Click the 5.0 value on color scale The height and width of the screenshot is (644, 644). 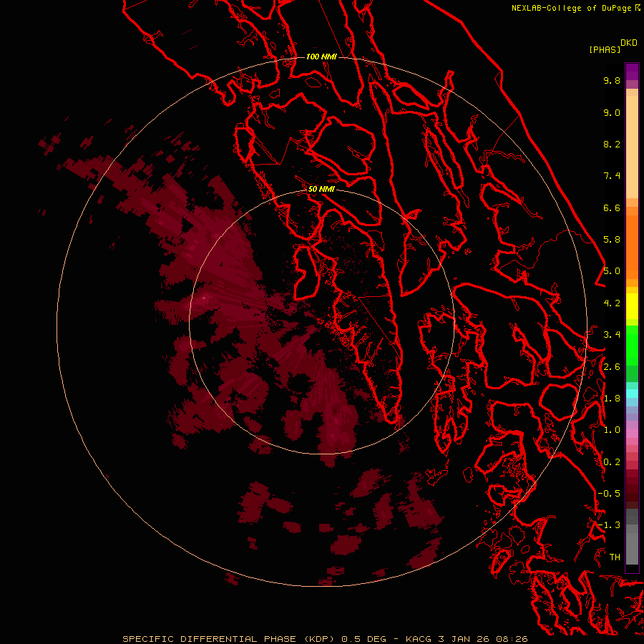pos(612,271)
